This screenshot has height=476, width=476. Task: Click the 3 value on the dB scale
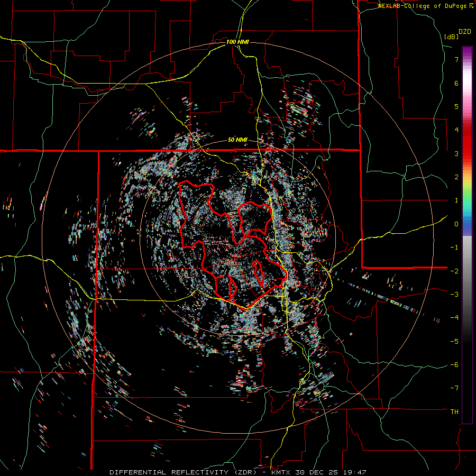click(456, 153)
